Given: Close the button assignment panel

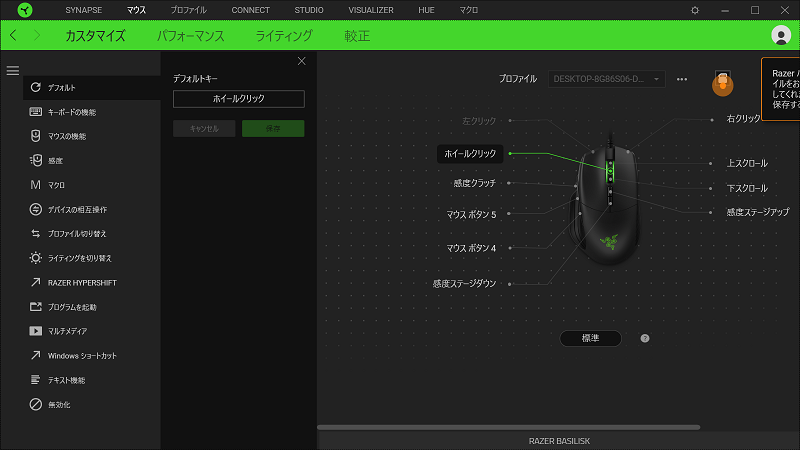Looking at the screenshot, I should point(302,61).
